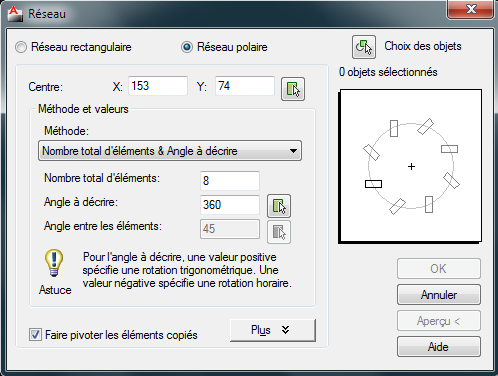Screen dimensions: 498x376
Task: Select Réseau rectangulaire radio button
Action: (21, 47)
